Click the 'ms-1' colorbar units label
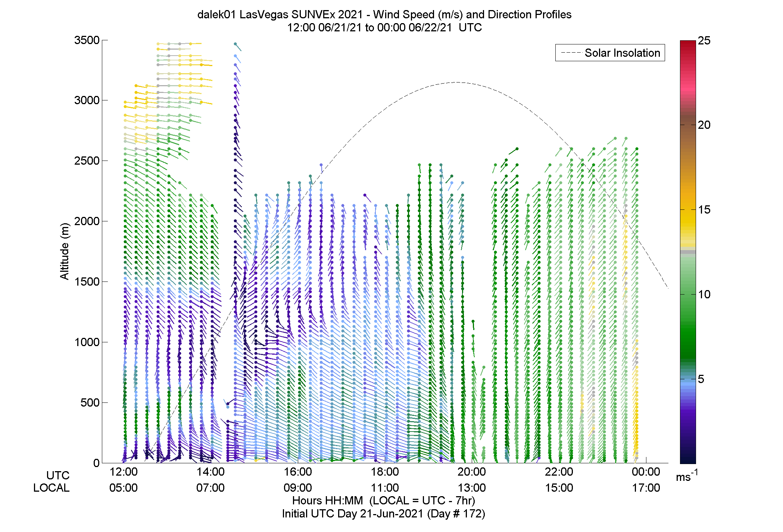The width and height of the screenshot is (783, 532). click(x=687, y=475)
